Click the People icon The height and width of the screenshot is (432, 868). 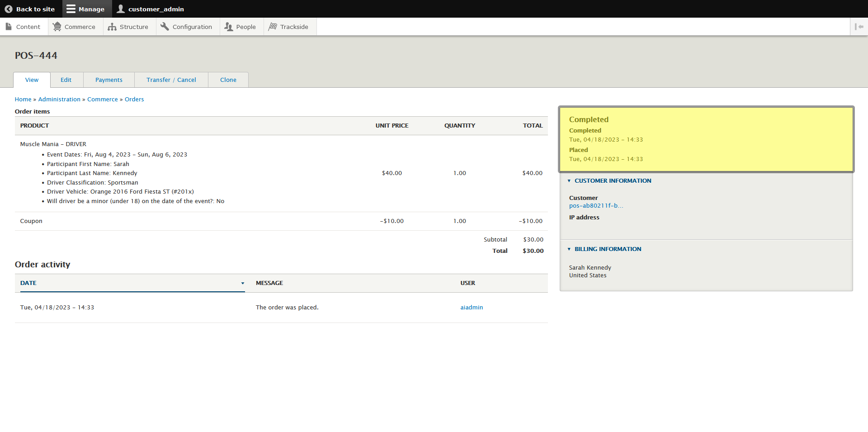tap(229, 27)
